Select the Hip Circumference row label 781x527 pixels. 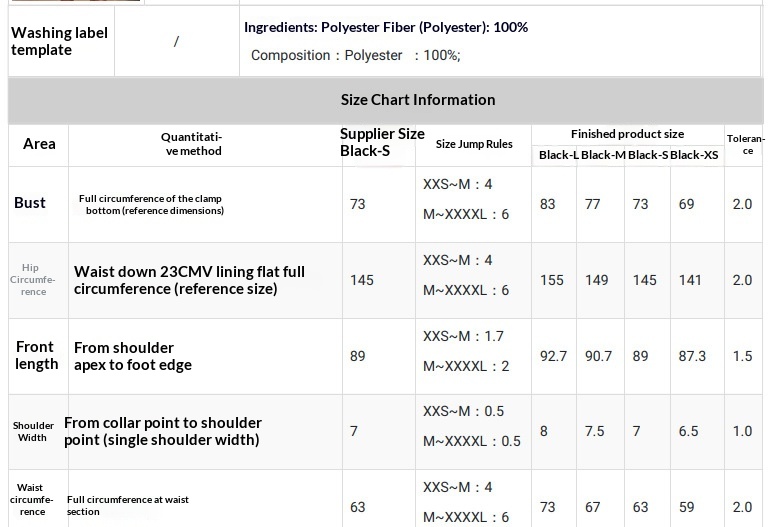33,280
